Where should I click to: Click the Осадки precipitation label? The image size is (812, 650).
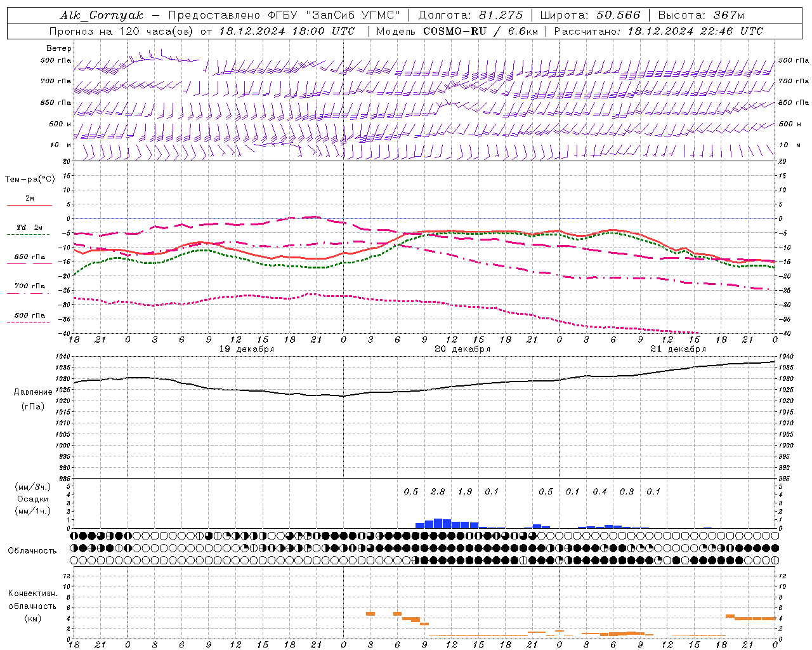click(x=33, y=499)
